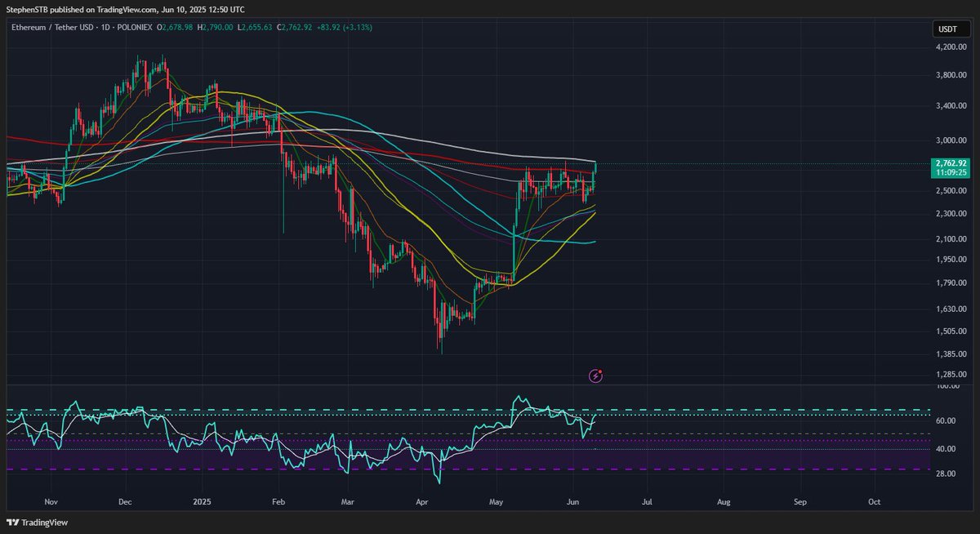The image size is (980, 534).
Task: Click the RSI 40.00 axis label
Action: [x=947, y=449]
